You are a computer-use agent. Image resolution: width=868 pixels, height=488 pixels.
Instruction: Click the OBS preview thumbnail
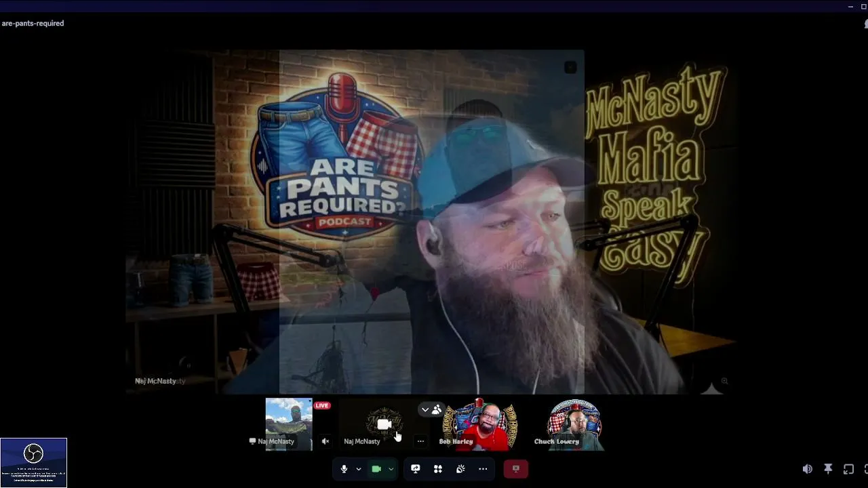tap(33, 462)
